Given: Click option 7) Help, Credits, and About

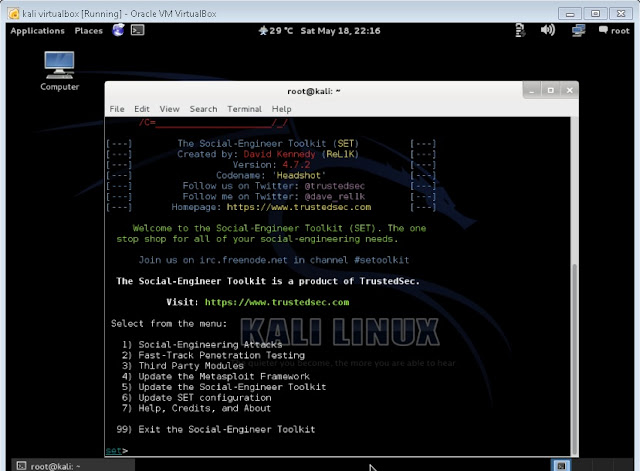Looking at the screenshot, I should pyautogui.click(x=196, y=408).
